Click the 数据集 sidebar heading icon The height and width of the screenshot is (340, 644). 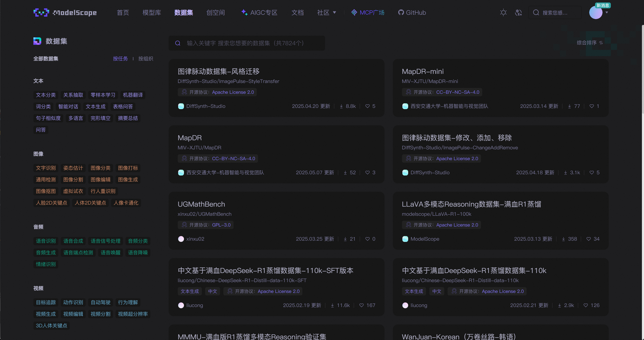(37, 41)
